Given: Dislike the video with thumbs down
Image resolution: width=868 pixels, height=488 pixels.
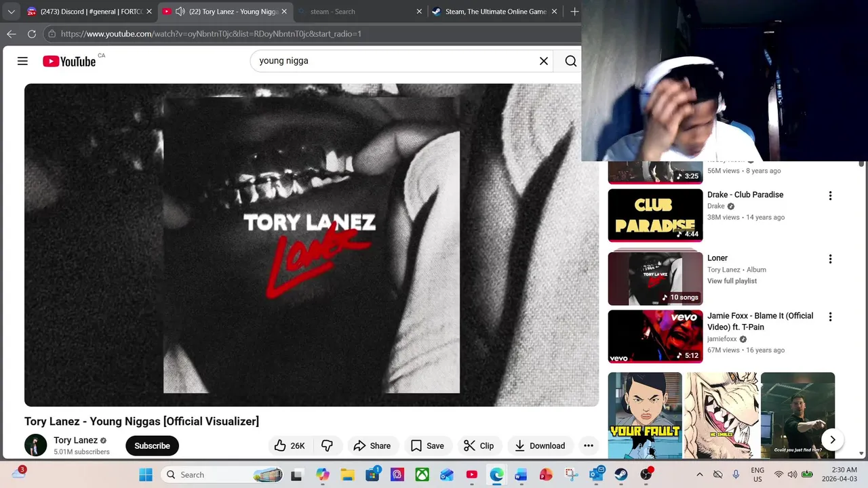Looking at the screenshot, I should pyautogui.click(x=327, y=445).
